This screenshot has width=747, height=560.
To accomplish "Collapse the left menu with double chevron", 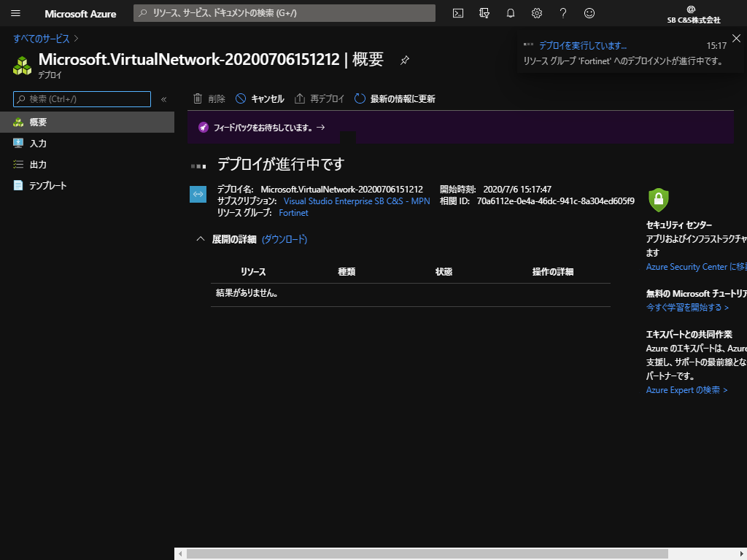I will 163,99.
